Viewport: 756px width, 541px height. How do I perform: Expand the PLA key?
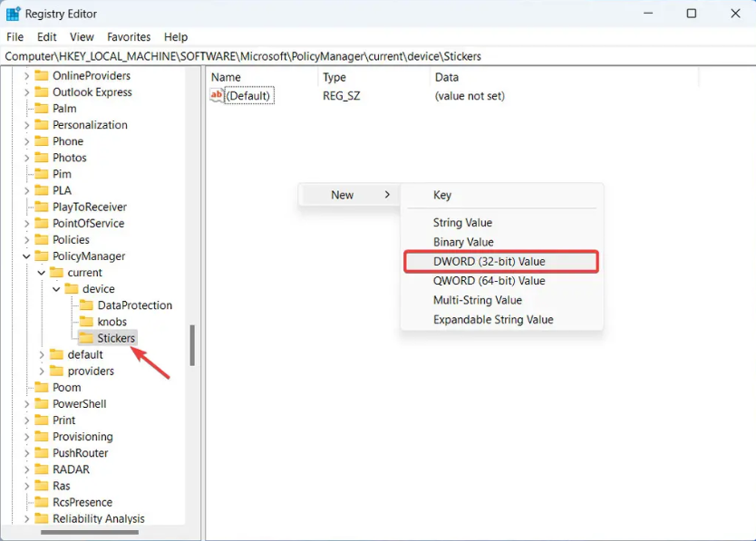pyautogui.click(x=26, y=191)
